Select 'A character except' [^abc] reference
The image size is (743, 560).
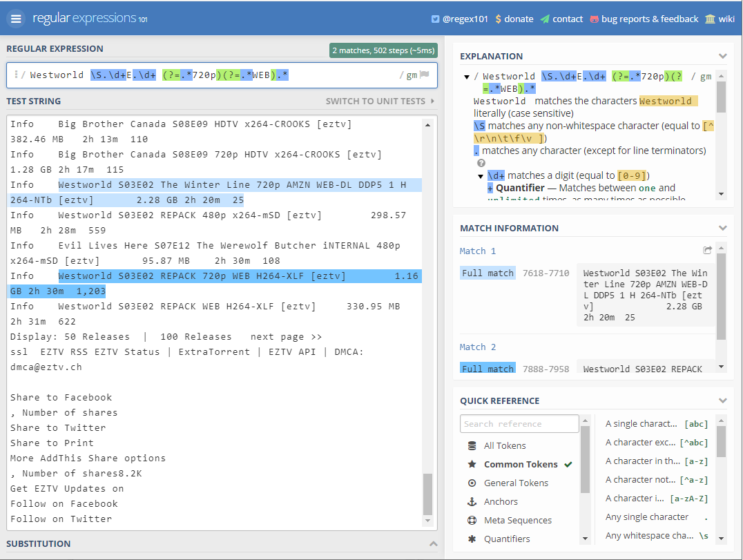pos(656,443)
